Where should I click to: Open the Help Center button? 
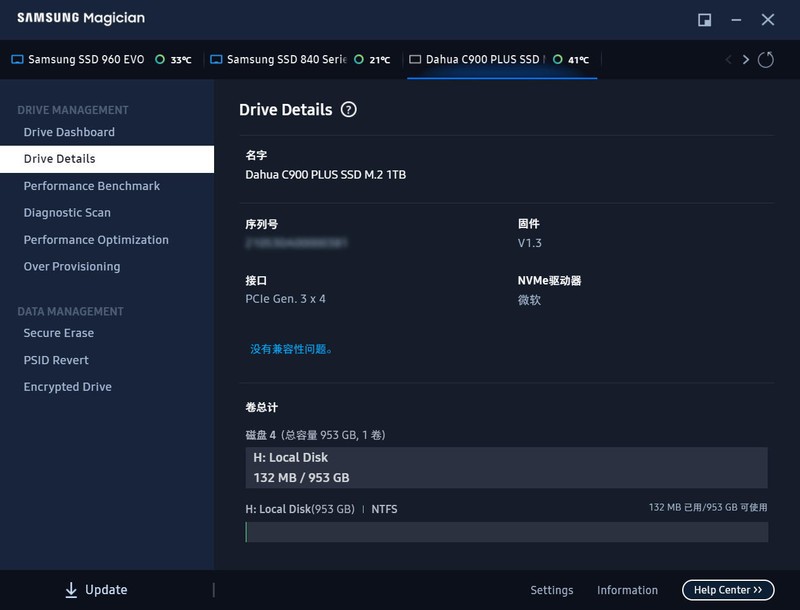point(728,590)
